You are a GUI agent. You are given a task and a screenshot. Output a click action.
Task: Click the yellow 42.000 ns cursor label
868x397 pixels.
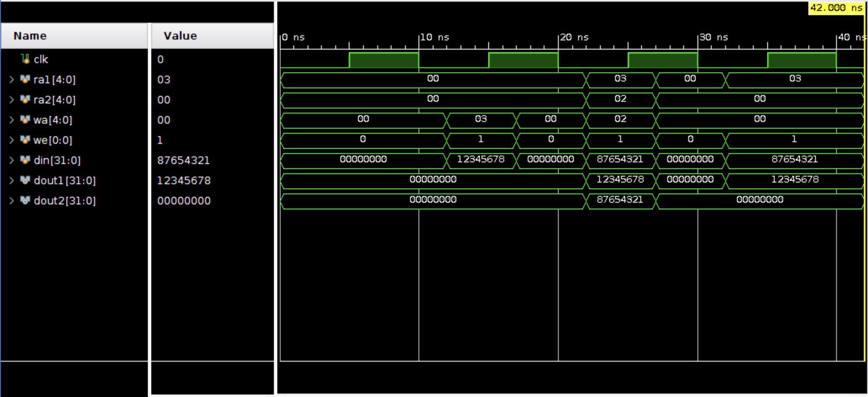(836, 8)
